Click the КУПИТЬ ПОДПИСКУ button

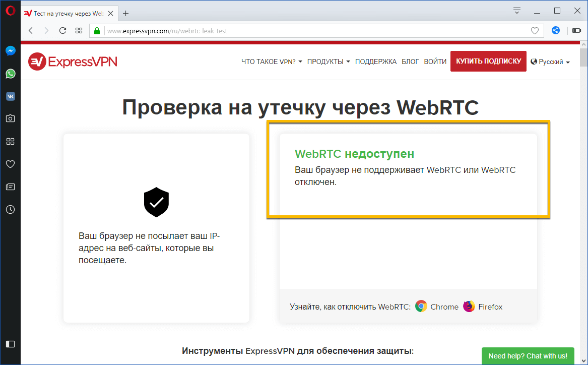(488, 61)
